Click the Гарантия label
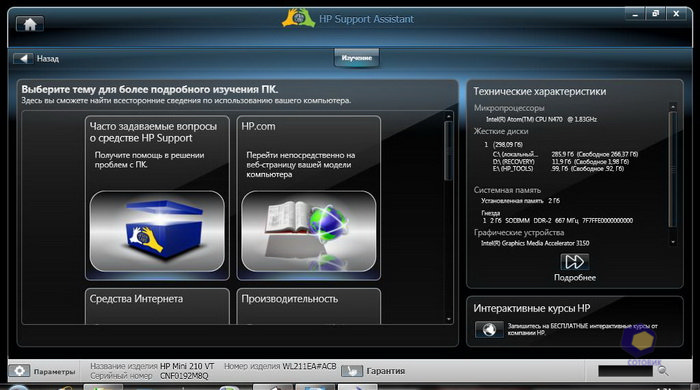Image resolution: width=700 pixels, height=390 pixels. 386,371
